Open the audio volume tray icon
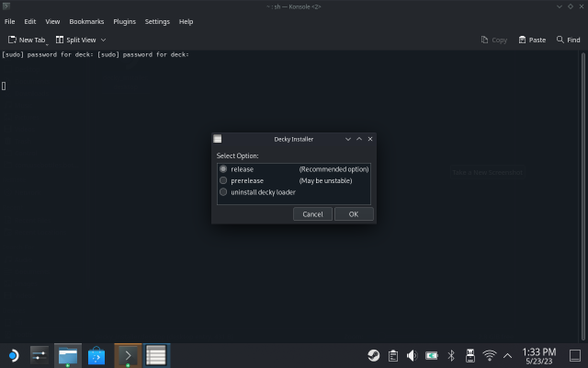Screen dimensions: 588x368 click(x=413, y=355)
